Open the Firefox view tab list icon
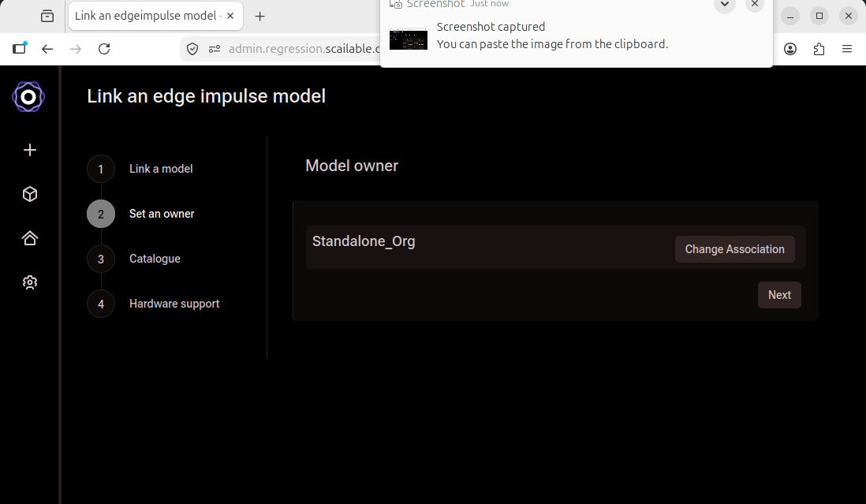This screenshot has width=866, height=504. pos(47,16)
